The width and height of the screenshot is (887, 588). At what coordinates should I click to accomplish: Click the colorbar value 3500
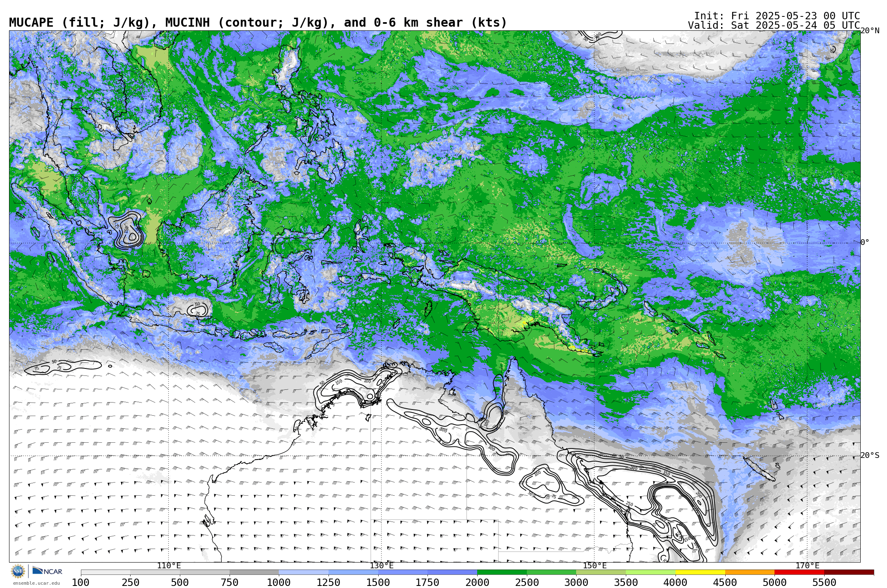626,583
